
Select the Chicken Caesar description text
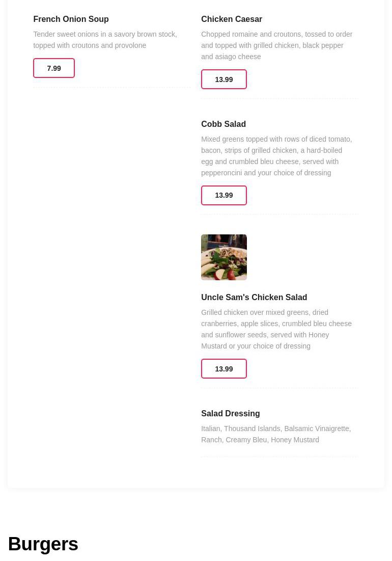pyautogui.click(x=276, y=45)
